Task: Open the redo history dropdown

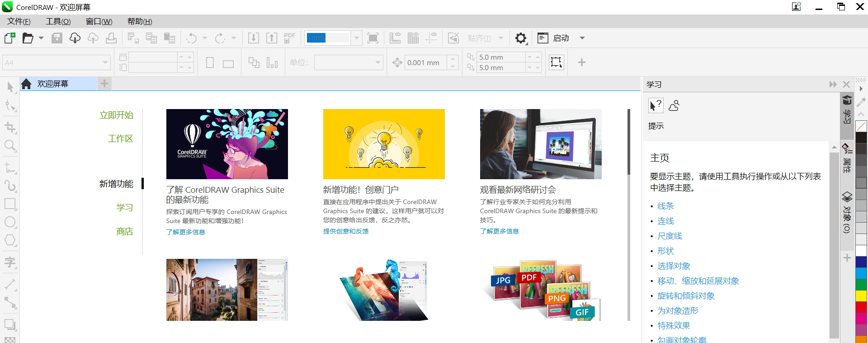Action: click(x=234, y=38)
